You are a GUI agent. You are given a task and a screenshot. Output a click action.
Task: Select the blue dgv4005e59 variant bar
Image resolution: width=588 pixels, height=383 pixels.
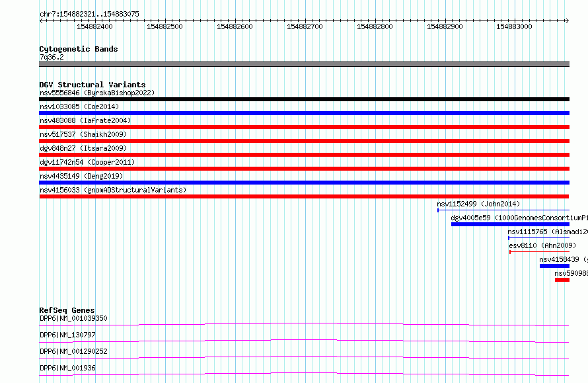click(x=510, y=224)
